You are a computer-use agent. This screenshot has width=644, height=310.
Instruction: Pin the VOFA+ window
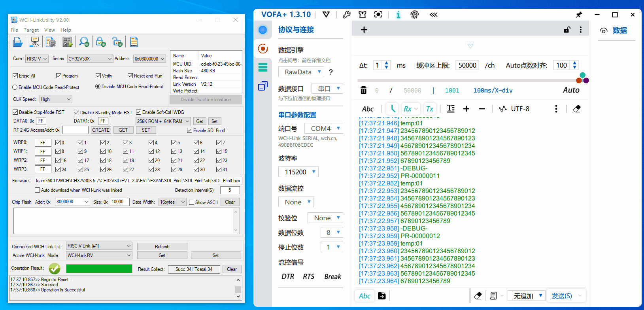click(579, 15)
